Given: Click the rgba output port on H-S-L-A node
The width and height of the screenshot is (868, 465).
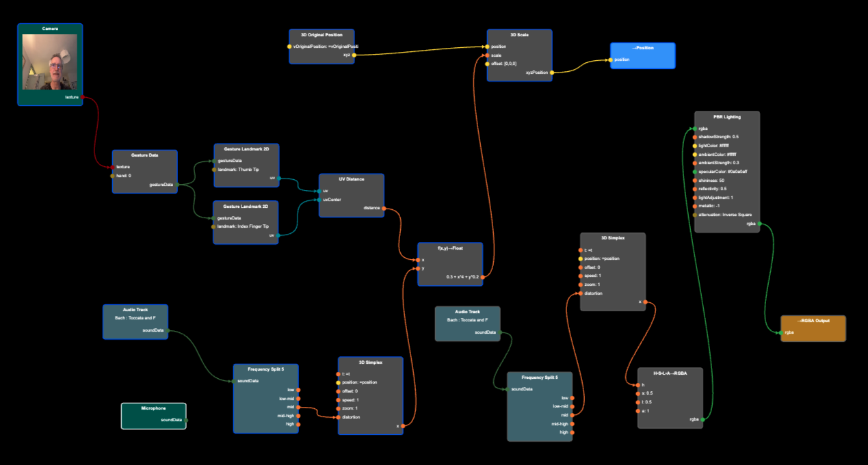Looking at the screenshot, I should (702, 419).
